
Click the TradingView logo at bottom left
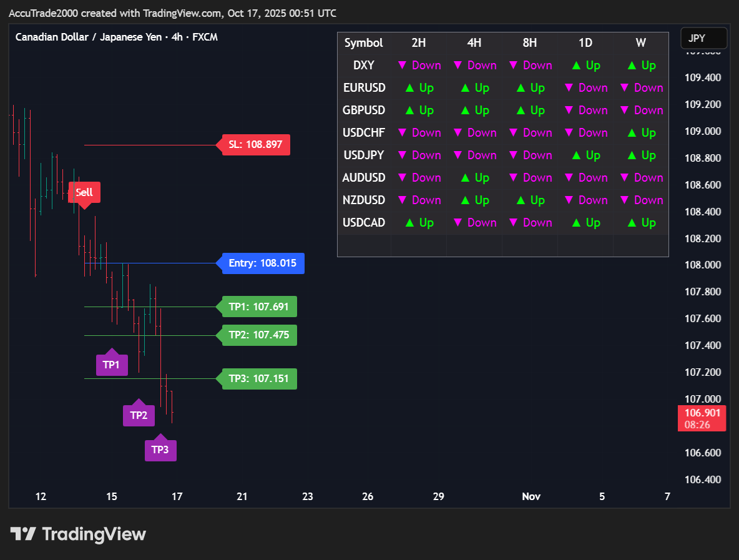tap(78, 534)
